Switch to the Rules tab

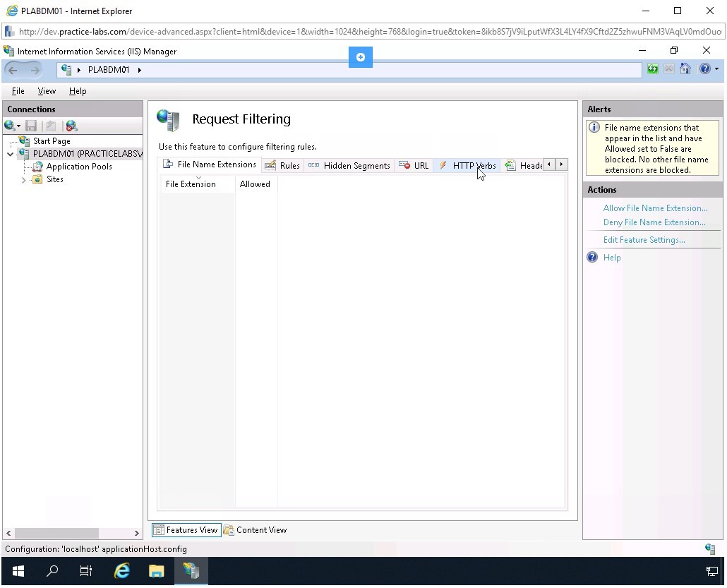click(289, 164)
